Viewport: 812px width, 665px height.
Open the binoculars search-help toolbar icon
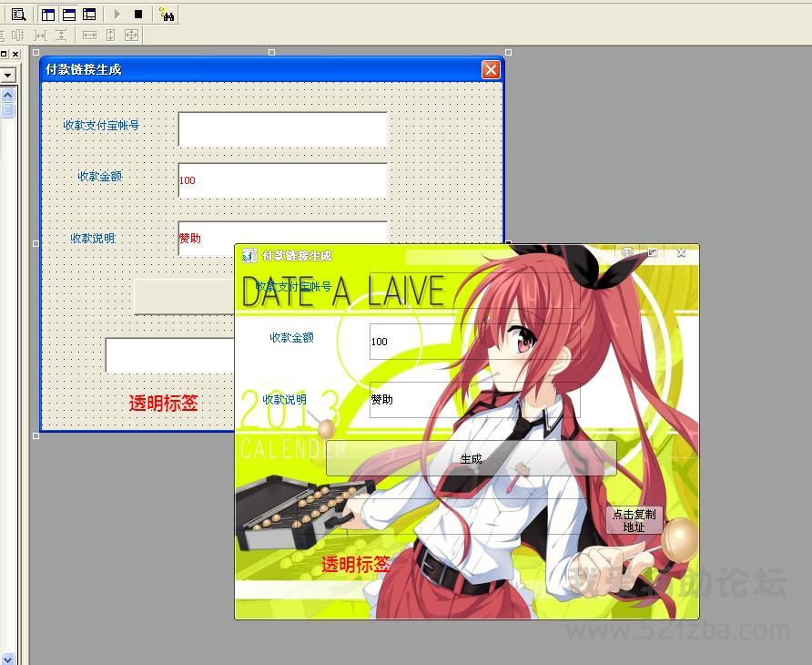167,15
